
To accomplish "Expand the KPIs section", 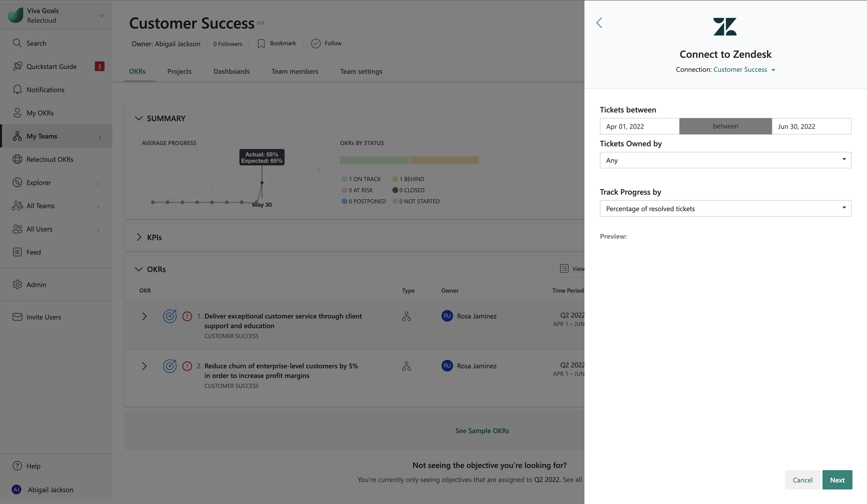I will click(x=139, y=237).
